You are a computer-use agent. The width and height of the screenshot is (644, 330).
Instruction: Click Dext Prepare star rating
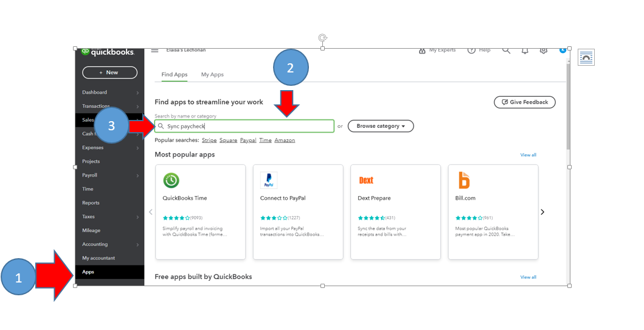tap(372, 218)
